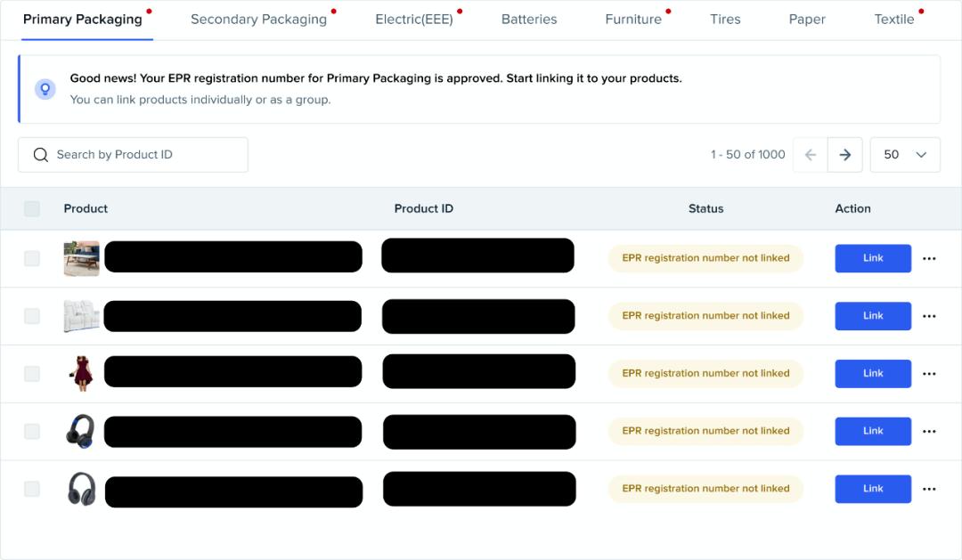This screenshot has height=560, width=962.
Task: Open the next page arrow
Action: tap(844, 154)
